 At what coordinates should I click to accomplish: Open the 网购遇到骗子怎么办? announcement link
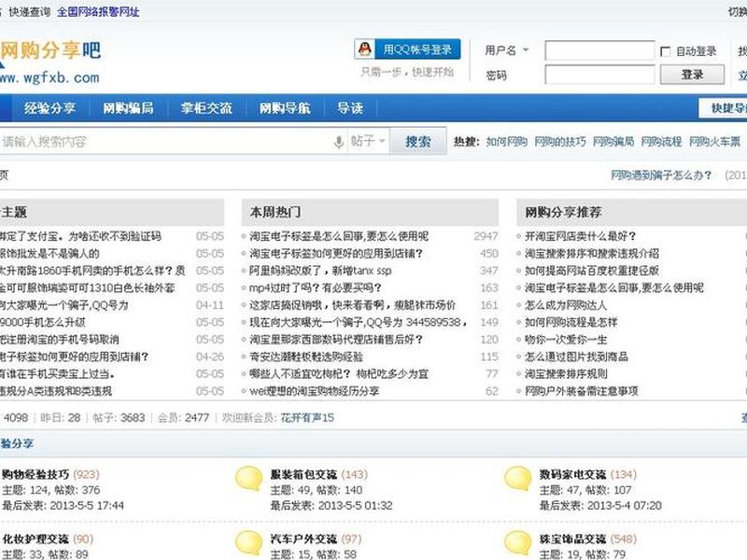coord(661,175)
